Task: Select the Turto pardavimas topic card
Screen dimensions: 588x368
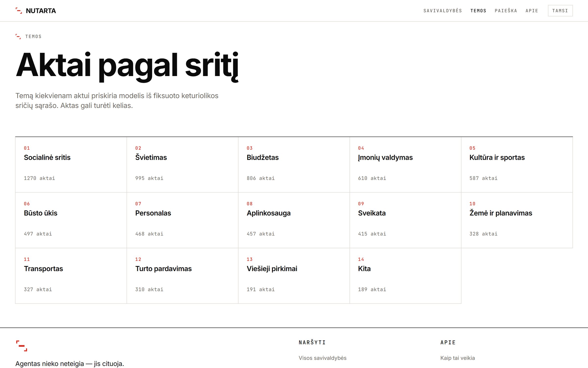Action: click(x=183, y=276)
